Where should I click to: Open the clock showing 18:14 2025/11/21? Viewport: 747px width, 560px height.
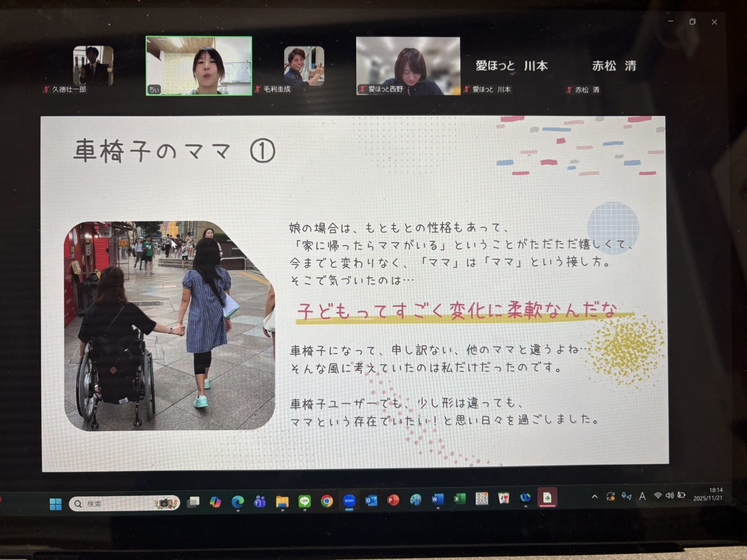[x=708, y=494]
